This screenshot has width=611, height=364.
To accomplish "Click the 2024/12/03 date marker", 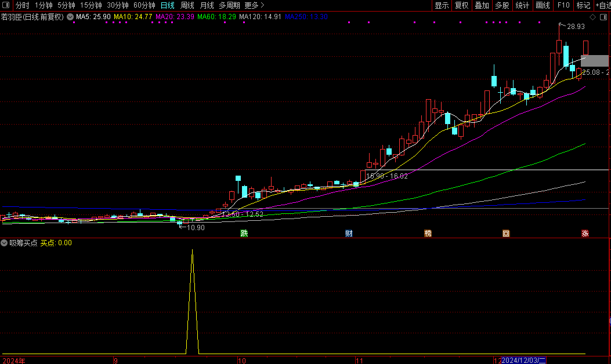I will pos(524,361).
